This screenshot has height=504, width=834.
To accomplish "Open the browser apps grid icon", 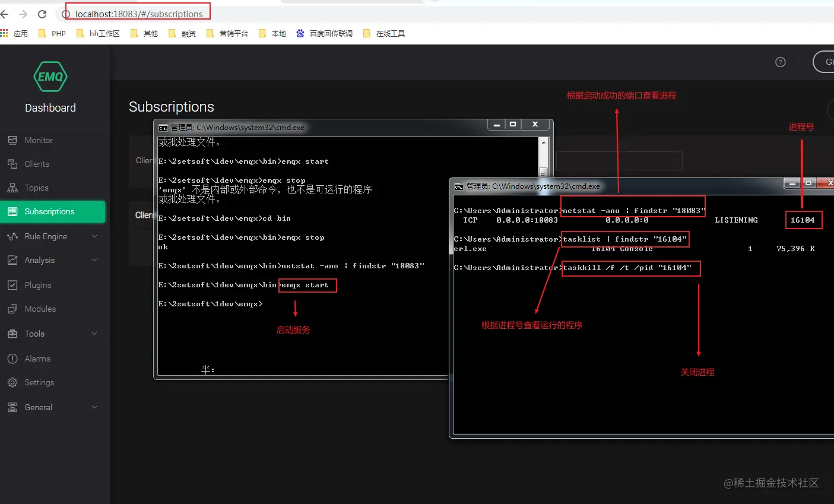I will click(x=4, y=33).
